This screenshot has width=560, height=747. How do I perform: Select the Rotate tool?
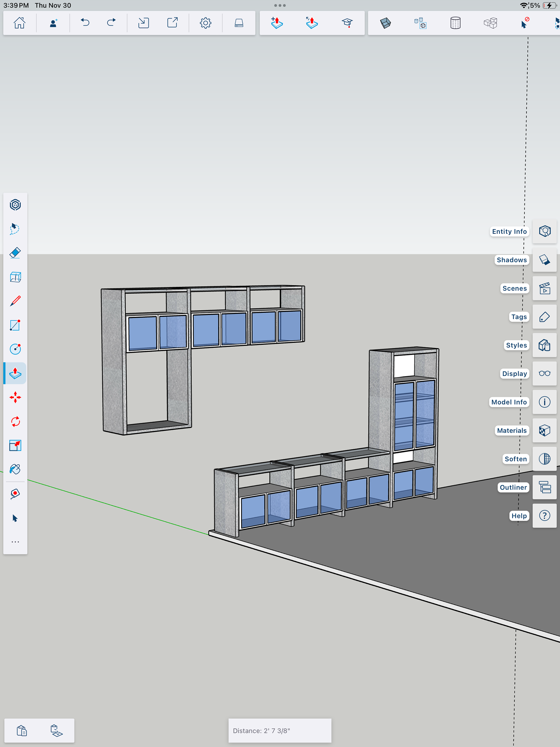[x=15, y=421]
